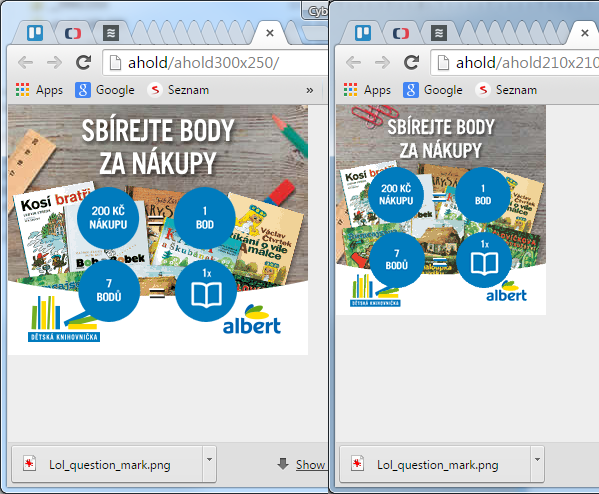The width and height of the screenshot is (599, 494).
Task: Open the Trello tab in left window
Action: 35,33
